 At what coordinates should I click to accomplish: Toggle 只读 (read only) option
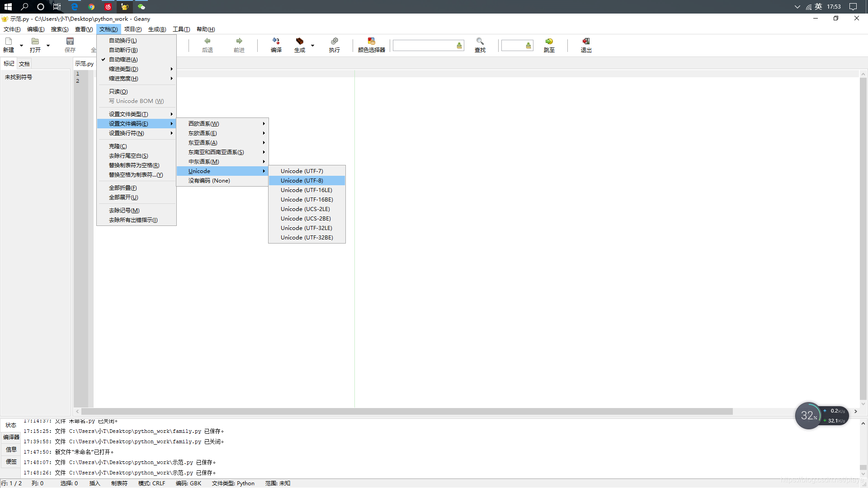pyautogui.click(x=137, y=92)
